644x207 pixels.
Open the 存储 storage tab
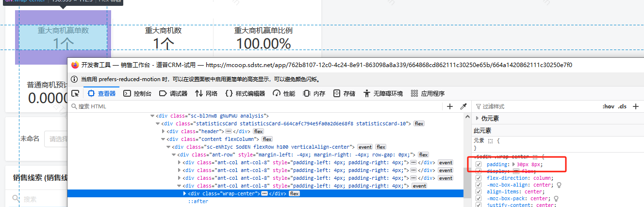click(344, 93)
